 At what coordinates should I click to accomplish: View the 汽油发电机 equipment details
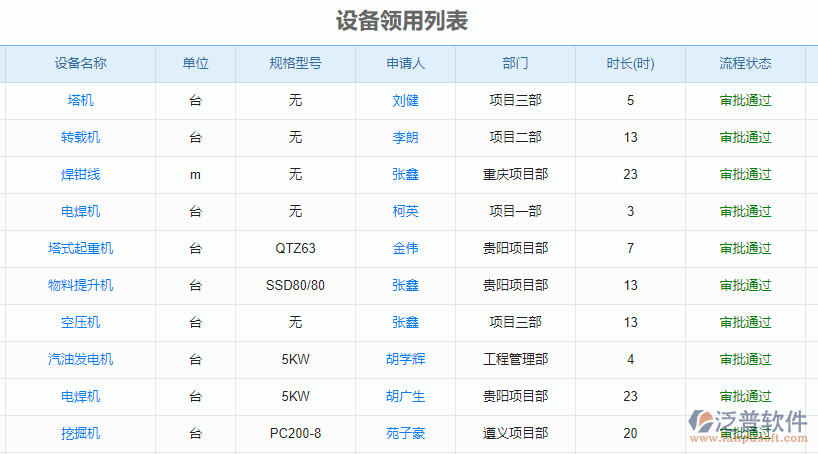coord(81,360)
